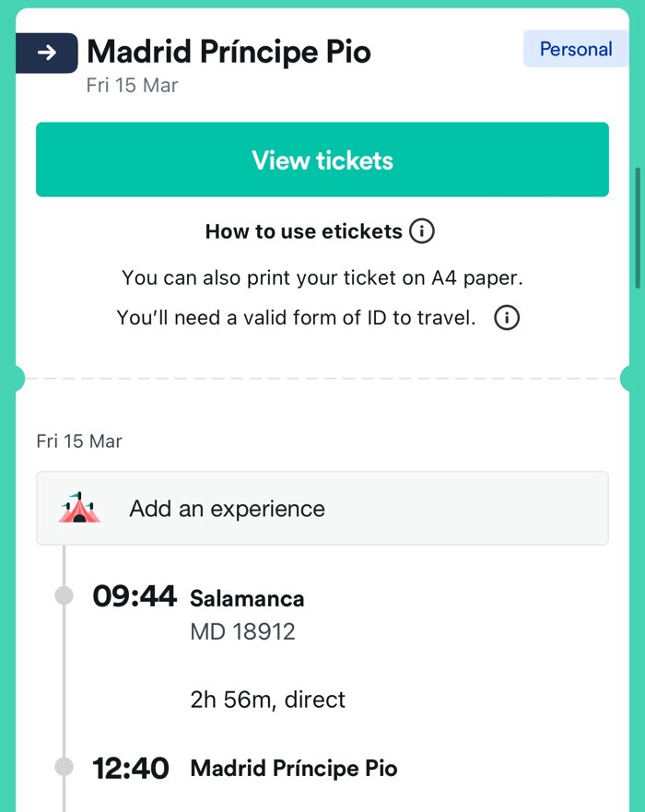This screenshot has height=812, width=645.
Task: Click the Salamanca departure timeline dot
Action: (64, 595)
